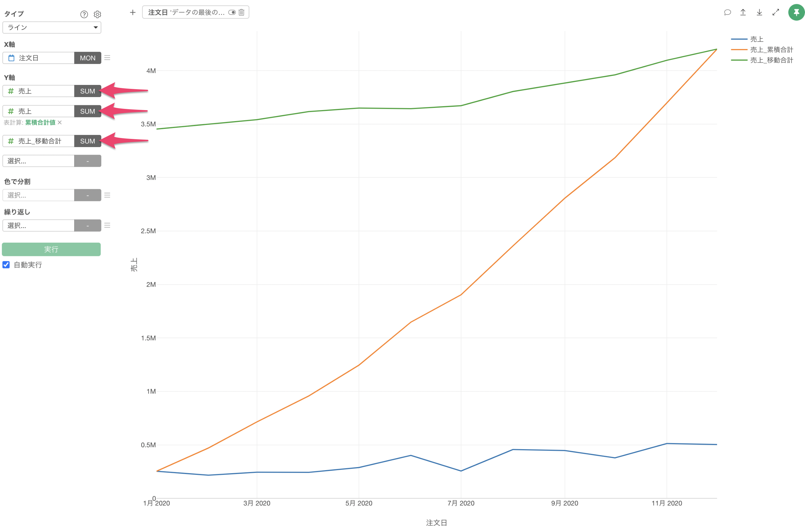Click the green pin button
The width and height of the screenshot is (805, 532).
[x=796, y=12]
